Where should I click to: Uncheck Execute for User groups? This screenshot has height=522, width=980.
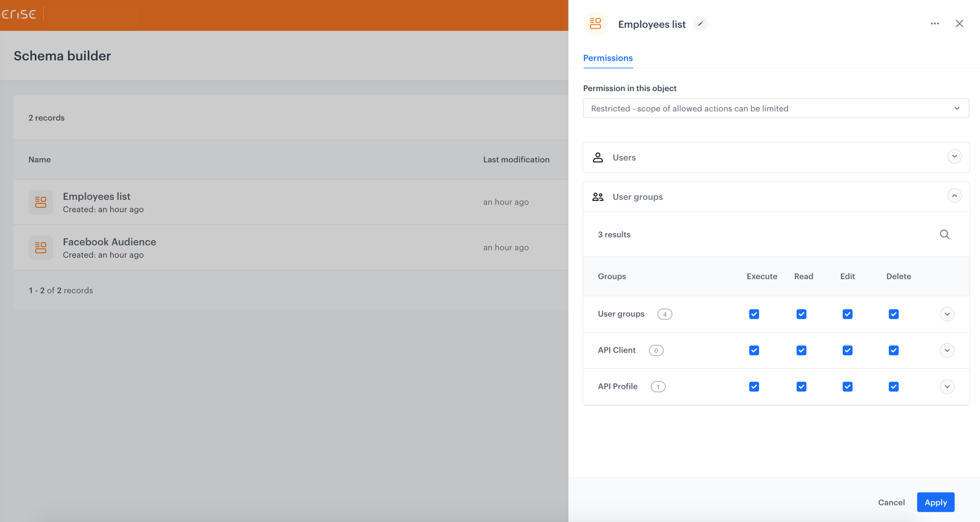tap(754, 314)
